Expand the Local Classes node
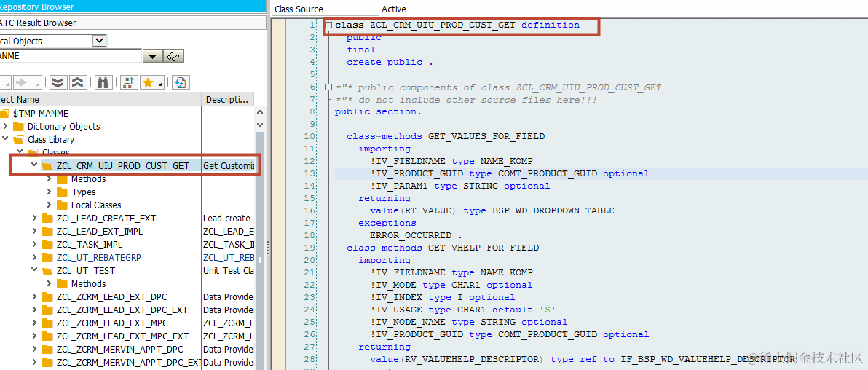Viewport: 868px width, 370px height. [49, 205]
